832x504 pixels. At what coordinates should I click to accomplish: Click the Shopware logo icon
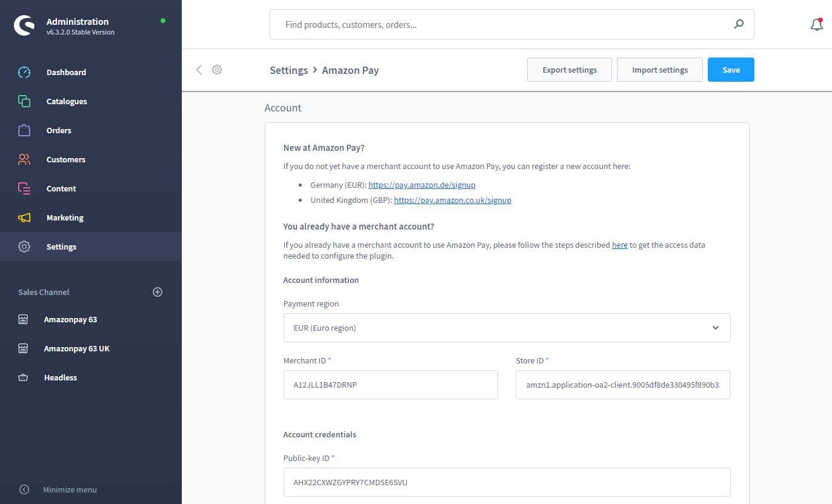24,26
